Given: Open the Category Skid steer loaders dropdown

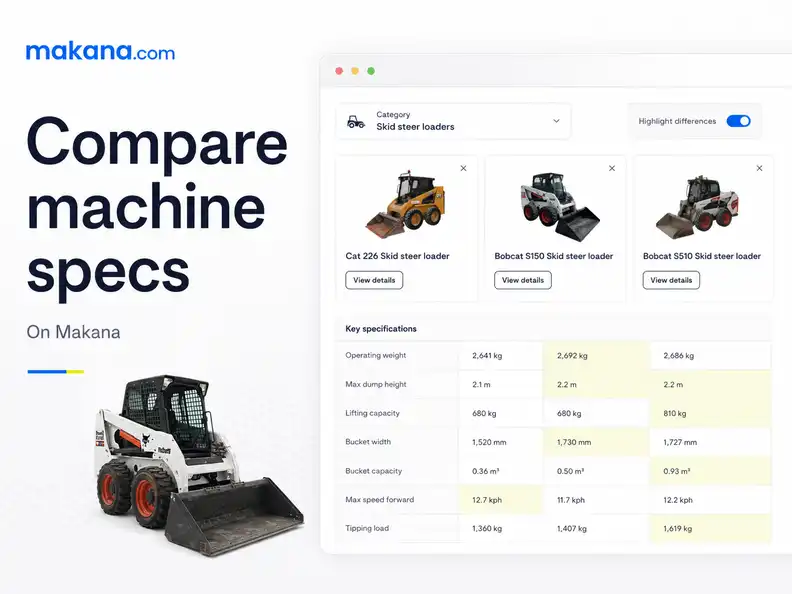Looking at the screenshot, I should 453,121.
